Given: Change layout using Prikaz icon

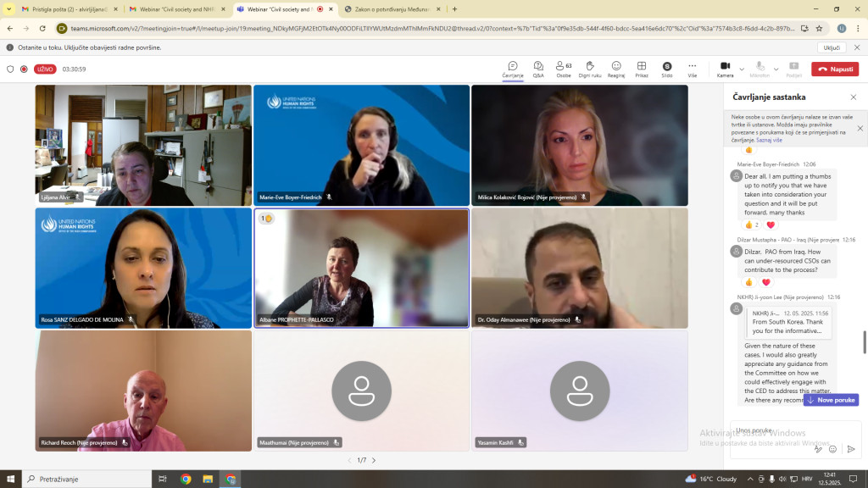Looking at the screenshot, I should [642, 69].
